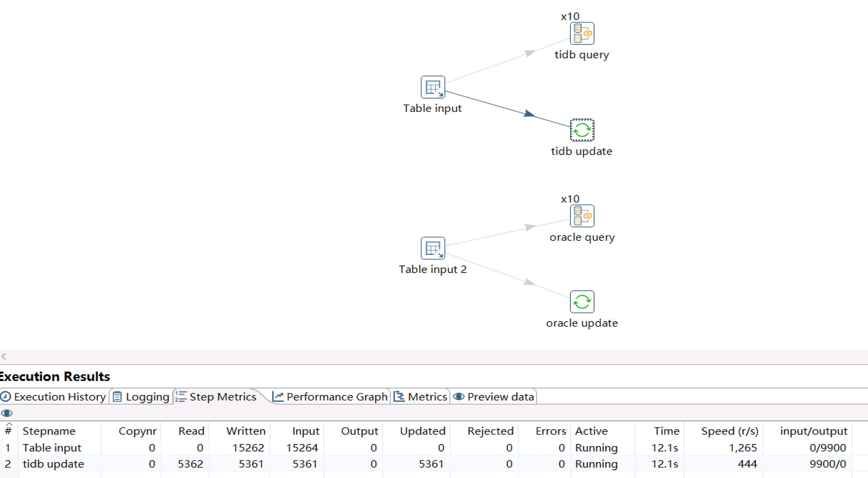This screenshot has width=868, height=478.
Task: Open the Performance Graph tab
Action: tap(330, 397)
